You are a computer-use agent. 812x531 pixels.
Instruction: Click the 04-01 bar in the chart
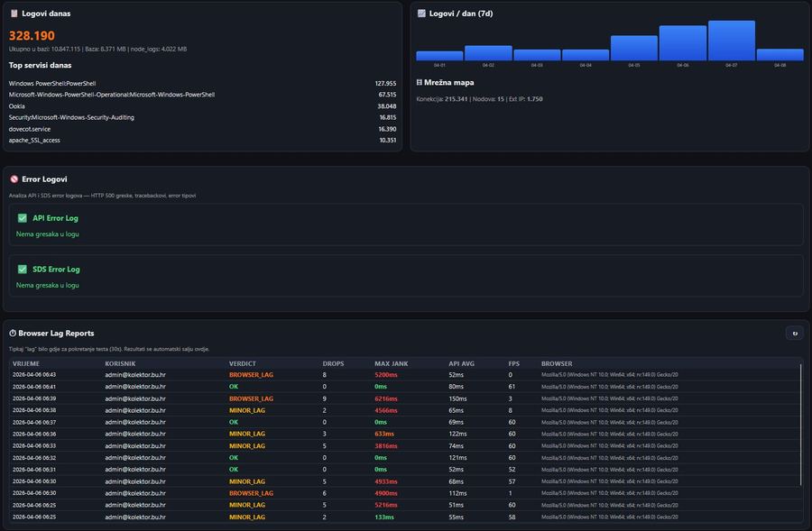click(x=439, y=56)
